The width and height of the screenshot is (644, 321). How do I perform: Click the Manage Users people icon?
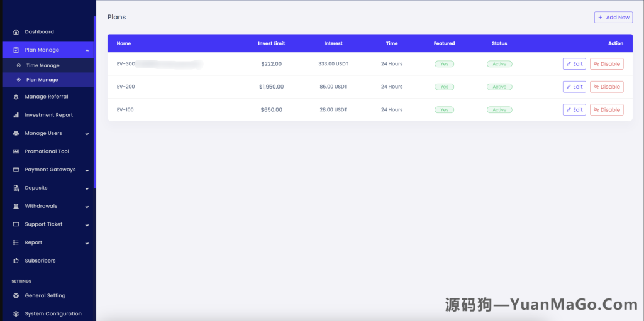pyautogui.click(x=16, y=133)
